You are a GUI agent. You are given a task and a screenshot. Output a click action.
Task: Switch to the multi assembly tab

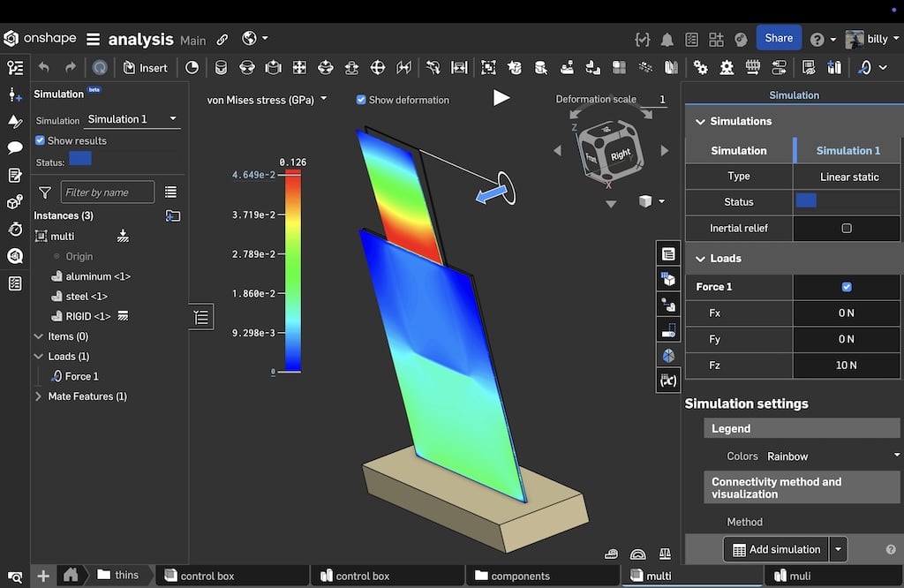690,576
